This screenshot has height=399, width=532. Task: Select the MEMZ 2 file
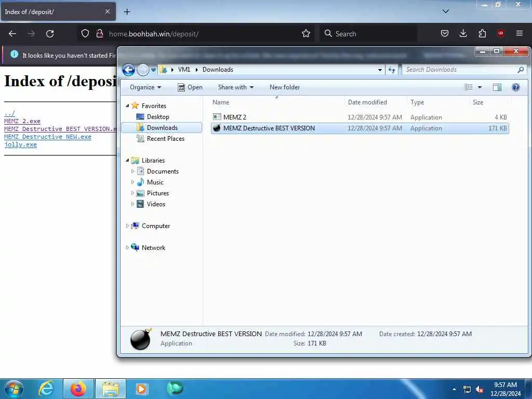click(x=360, y=117)
